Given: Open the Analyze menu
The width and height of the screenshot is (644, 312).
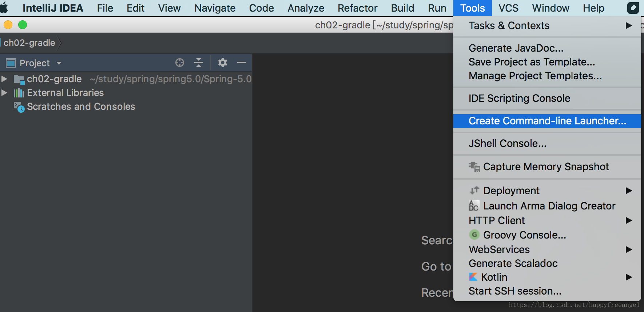Looking at the screenshot, I should point(306,8).
